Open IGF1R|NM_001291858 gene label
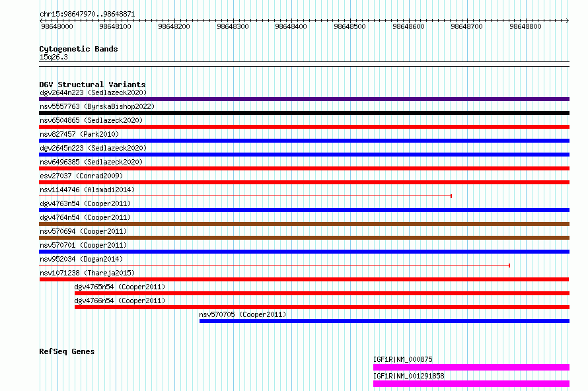 pos(409,376)
